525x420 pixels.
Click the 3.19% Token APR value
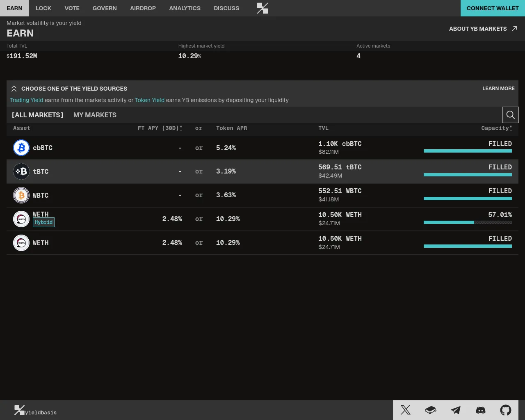[x=226, y=171]
